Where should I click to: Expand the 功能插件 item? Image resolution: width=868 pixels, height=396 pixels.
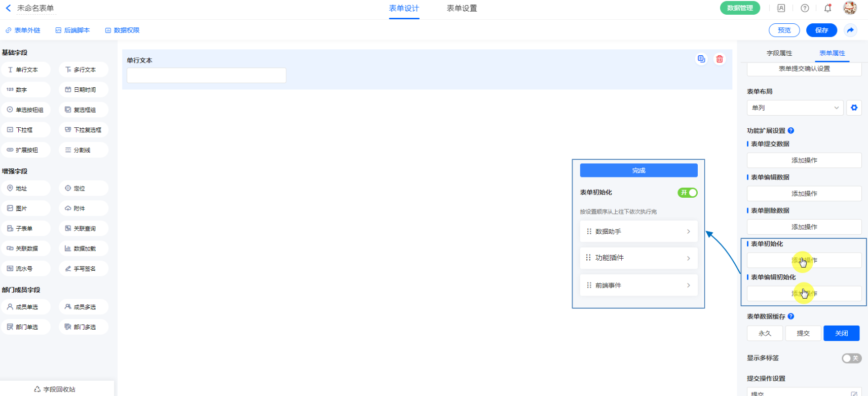tap(638, 258)
